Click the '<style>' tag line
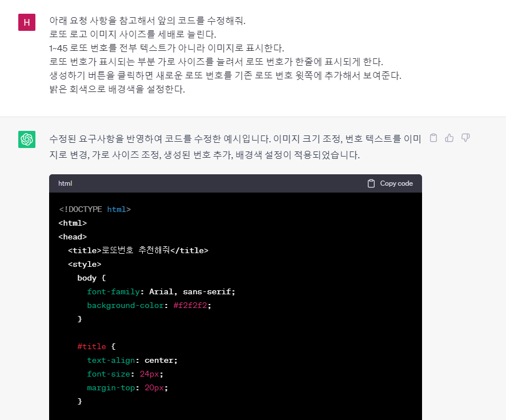The height and width of the screenshot is (420, 506). pyautogui.click(x=85, y=264)
